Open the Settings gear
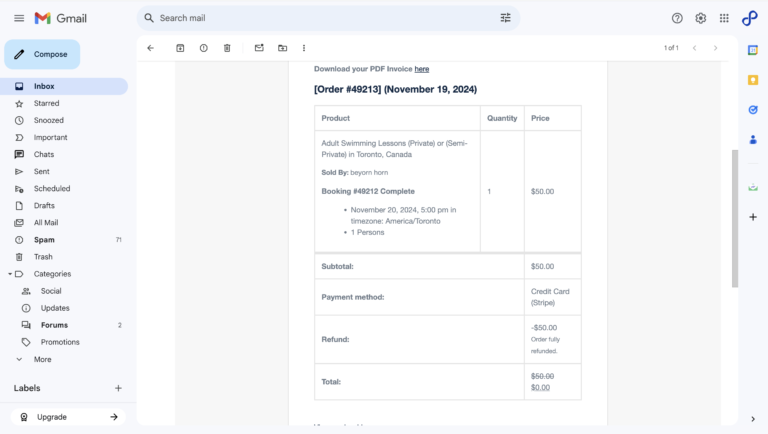 pyautogui.click(x=700, y=18)
